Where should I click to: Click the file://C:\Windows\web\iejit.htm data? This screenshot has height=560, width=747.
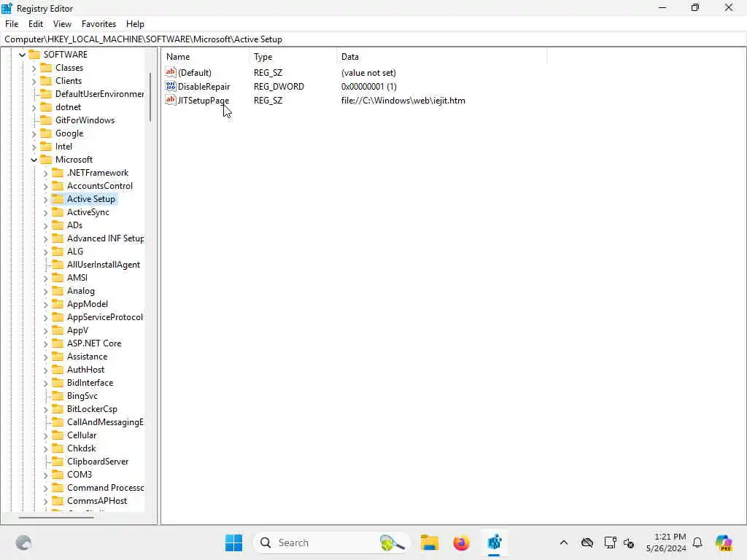coord(403,101)
